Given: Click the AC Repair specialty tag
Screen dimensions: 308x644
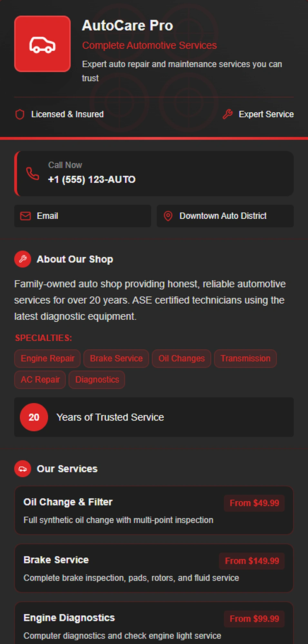Looking at the screenshot, I should [x=40, y=380].
